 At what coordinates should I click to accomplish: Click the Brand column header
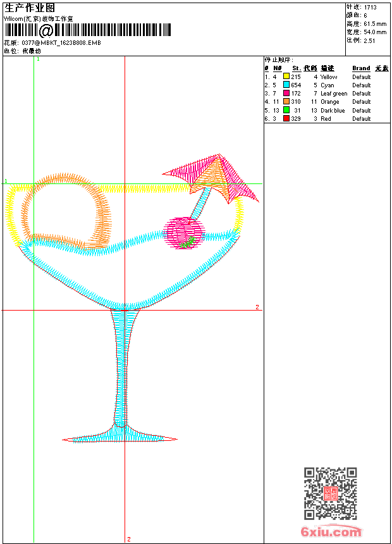click(x=361, y=68)
